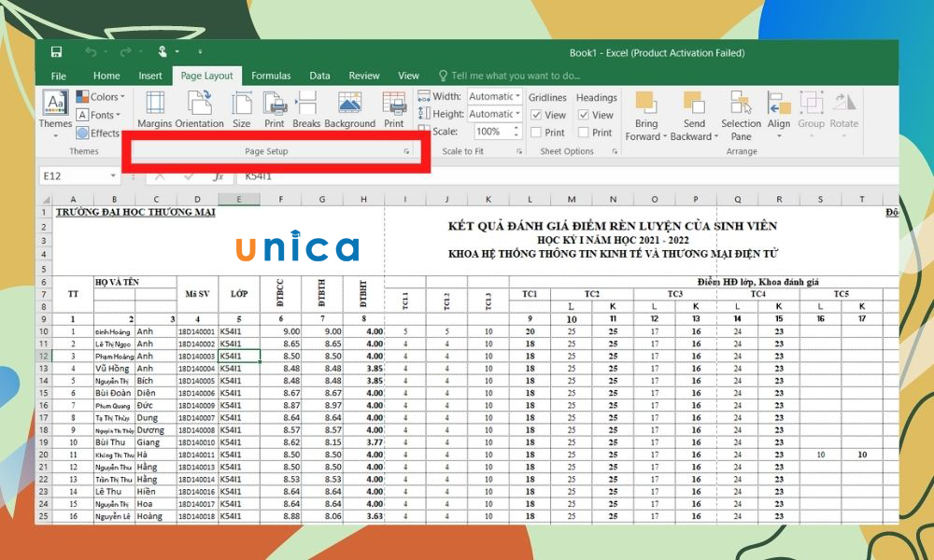Switch to the Formulas tab
The width and height of the screenshot is (934, 560).
pyautogui.click(x=271, y=76)
